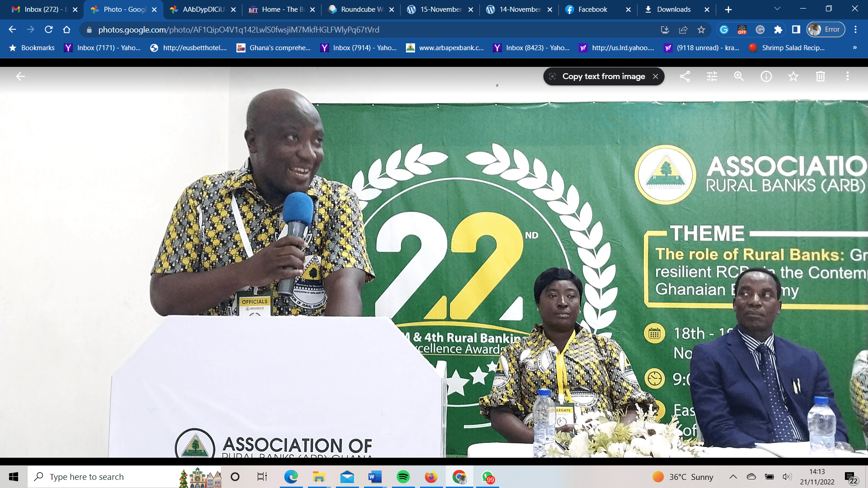Image resolution: width=868 pixels, height=488 pixels.
Task: Open Firefox from the taskbar
Action: [x=431, y=477]
